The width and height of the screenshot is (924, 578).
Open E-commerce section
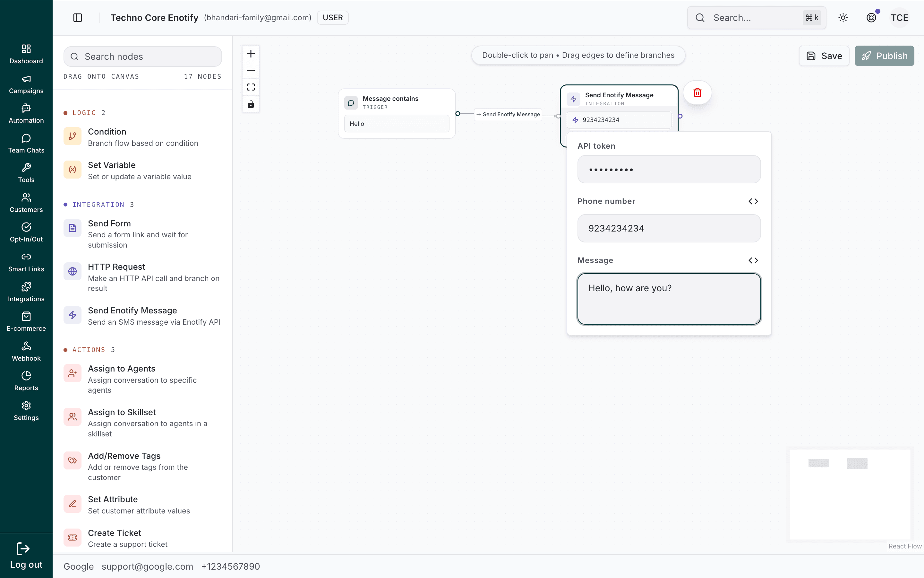pyautogui.click(x=26, y=321)
